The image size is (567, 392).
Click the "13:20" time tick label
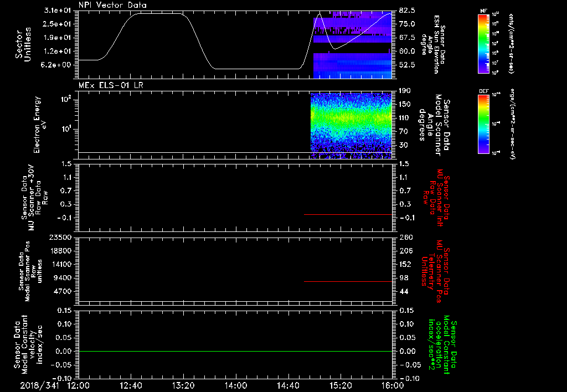click(x=183, y=385)
